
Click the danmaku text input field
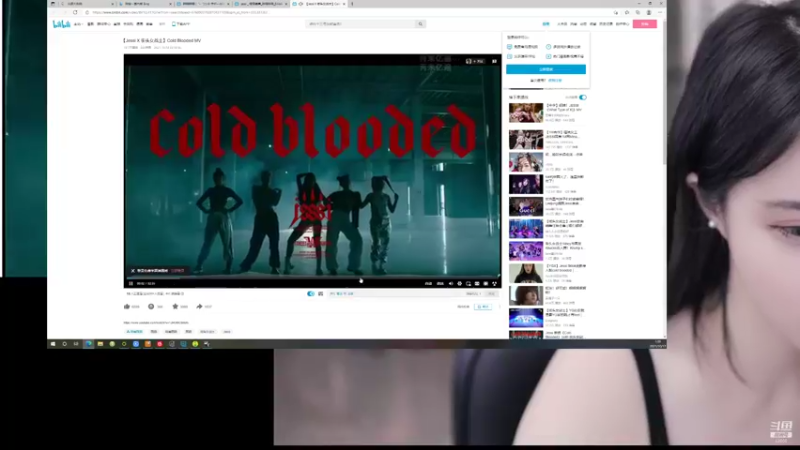(x=395, y=294)
